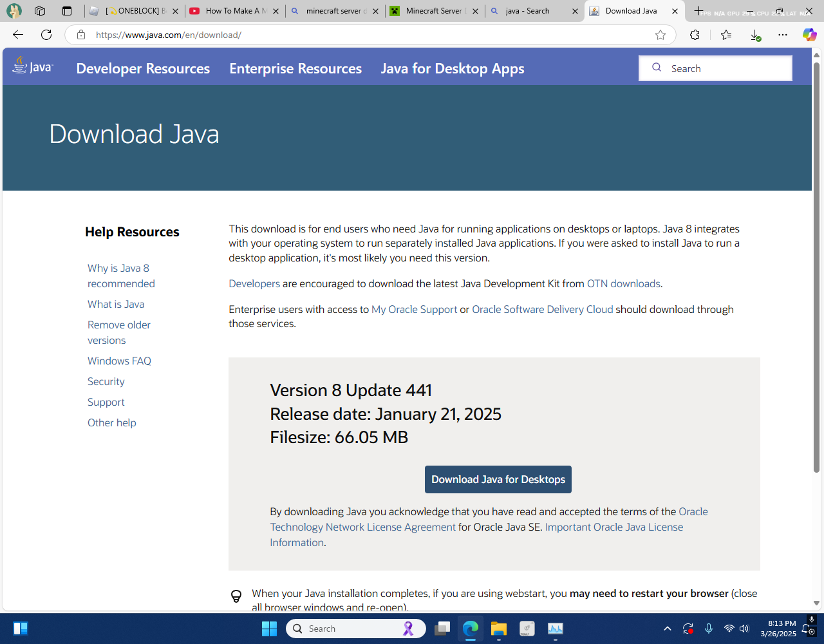This screenshot has width=824, height=644.
Task: Open the Favorites list icon
Action: tap(726, 35)
